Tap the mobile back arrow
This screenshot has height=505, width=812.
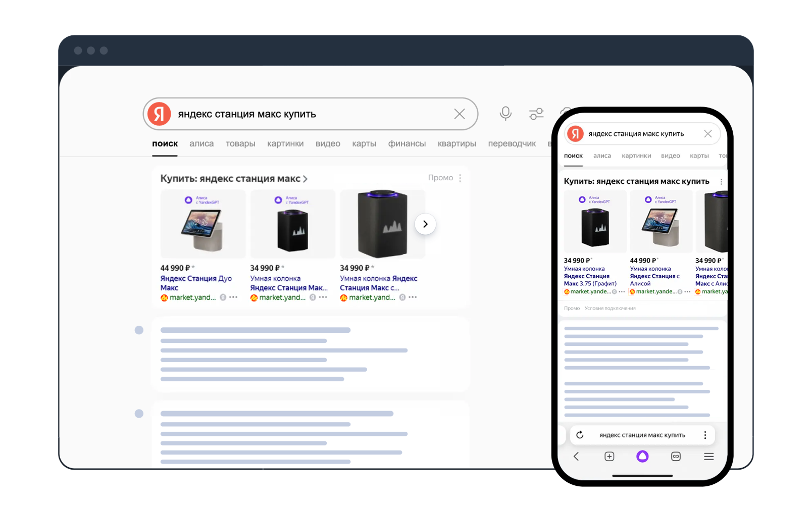click(576, 457)
